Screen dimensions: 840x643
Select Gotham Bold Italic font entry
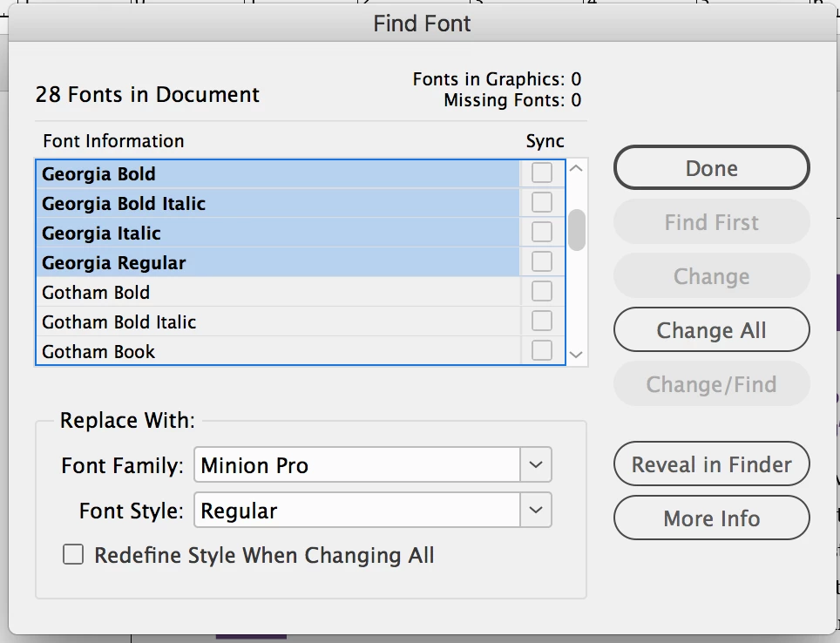[119, 322]
